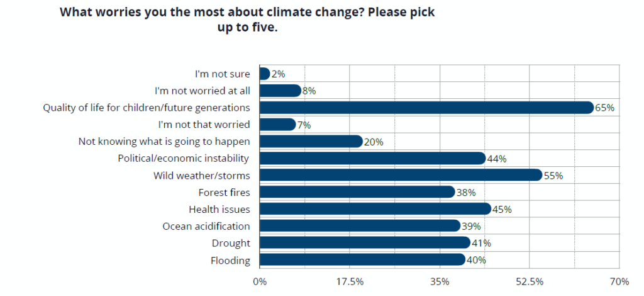Screen dimensions: 644x296
Task: Click the 2% value label
Action: click(278, 74)
